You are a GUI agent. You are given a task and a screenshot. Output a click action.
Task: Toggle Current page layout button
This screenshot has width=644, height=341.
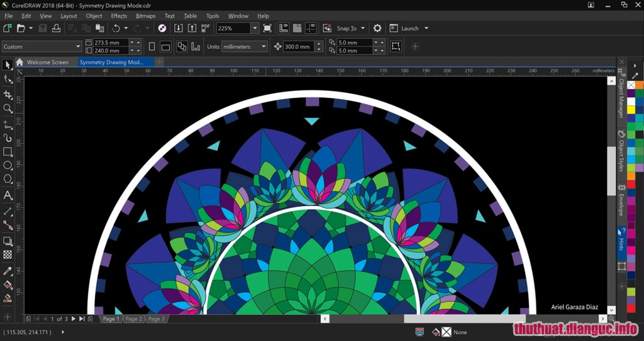(x=196, y=46)
